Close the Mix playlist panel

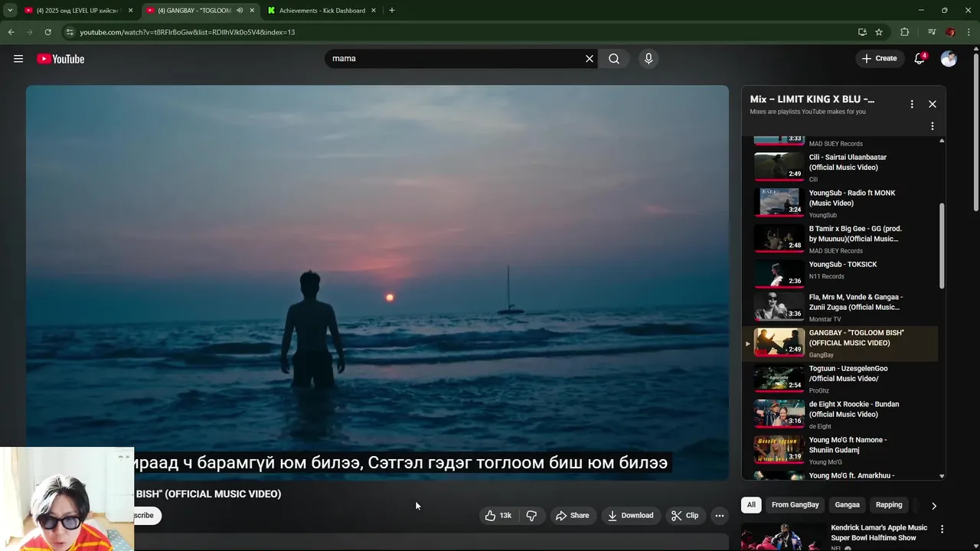click(x=932, y=104)
